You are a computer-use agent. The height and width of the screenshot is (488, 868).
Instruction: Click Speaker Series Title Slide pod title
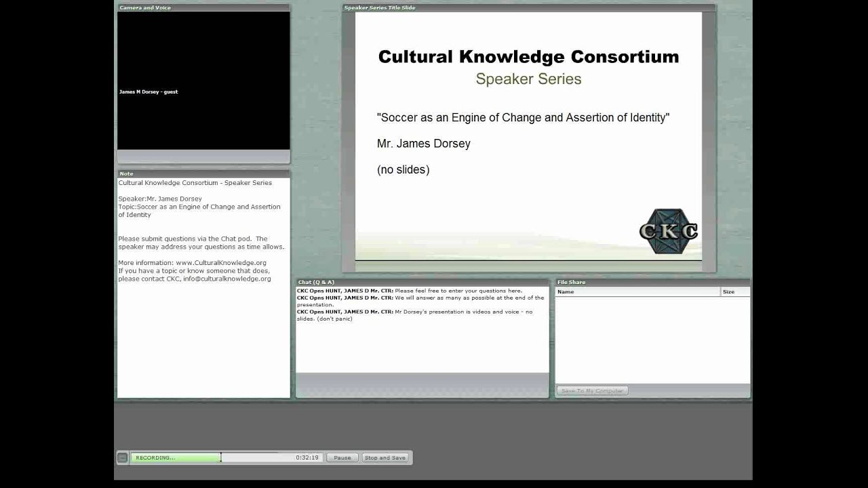(x=380, y=7)
